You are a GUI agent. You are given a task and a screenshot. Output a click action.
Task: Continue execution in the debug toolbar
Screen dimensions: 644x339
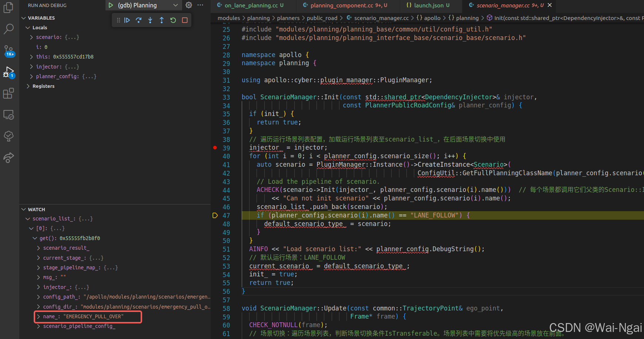tap(127, 20)
